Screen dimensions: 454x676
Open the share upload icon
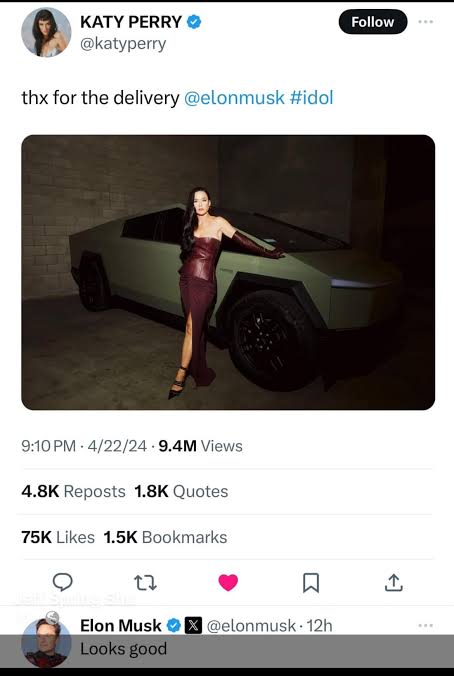pyautogui.click(x=393, y=582)
